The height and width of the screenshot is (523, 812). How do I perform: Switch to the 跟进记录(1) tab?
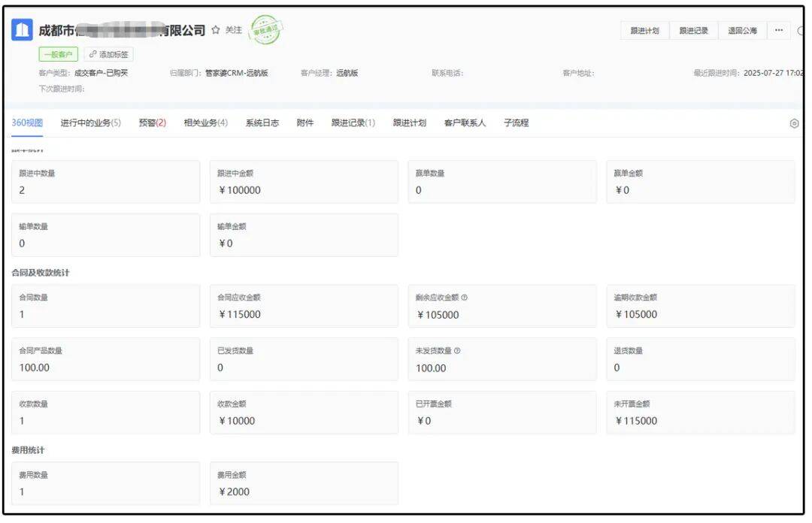(x=353, y=122)
